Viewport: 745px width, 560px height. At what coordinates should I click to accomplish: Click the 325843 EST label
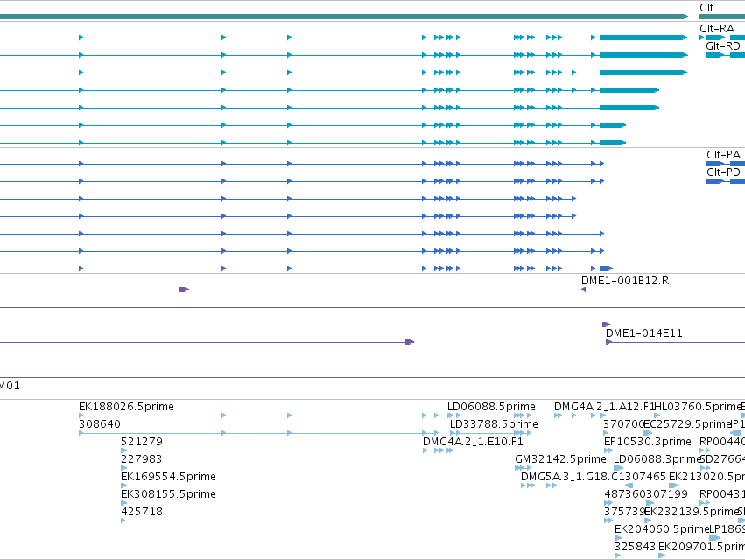tap(635, 547)
